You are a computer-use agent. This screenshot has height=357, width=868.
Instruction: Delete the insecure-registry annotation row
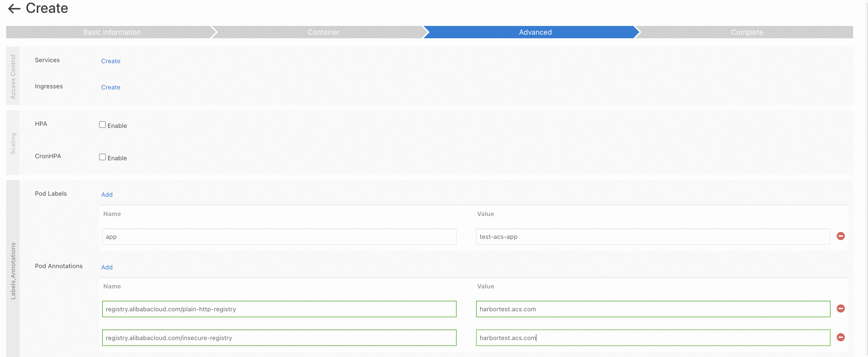coord(840,337)
